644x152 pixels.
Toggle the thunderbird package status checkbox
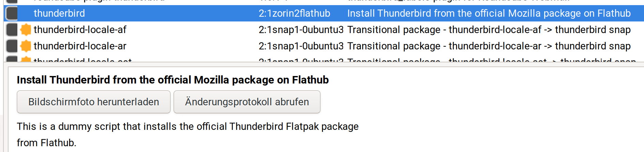pos(12,13)
